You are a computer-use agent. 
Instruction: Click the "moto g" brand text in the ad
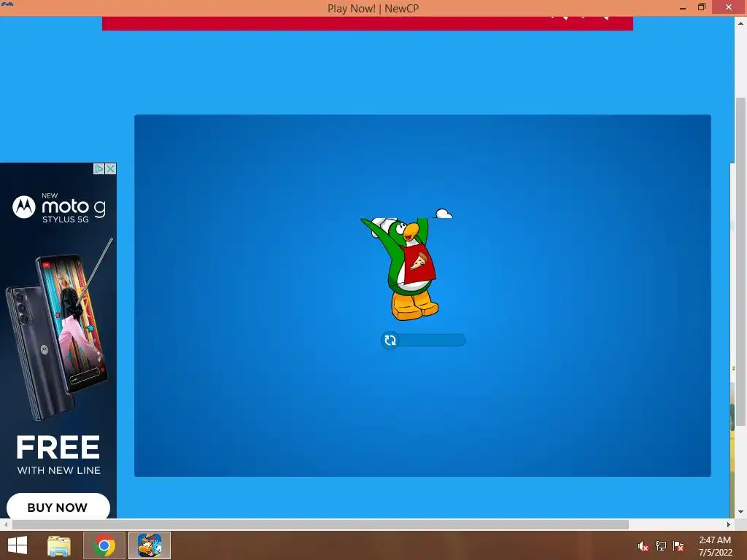point(74,208)
